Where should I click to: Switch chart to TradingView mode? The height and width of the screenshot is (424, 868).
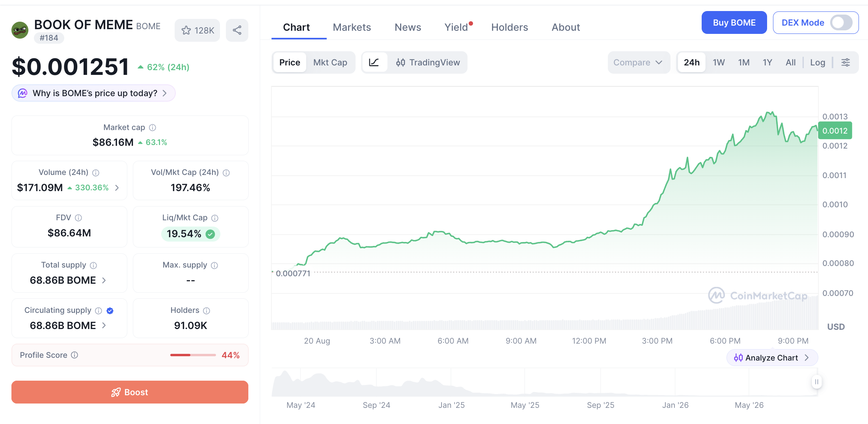(428, 62)
